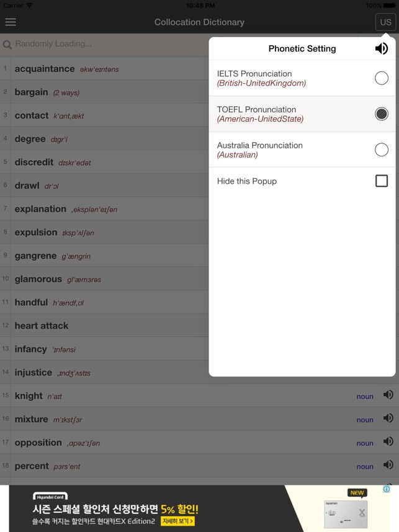
Task: Select TOEFL Pronunciation radio button
Action: tap(382, 114)
